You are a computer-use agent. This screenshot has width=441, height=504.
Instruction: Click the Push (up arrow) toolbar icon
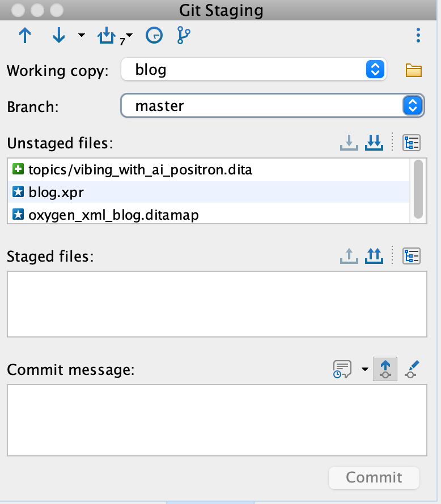point(25,36)
